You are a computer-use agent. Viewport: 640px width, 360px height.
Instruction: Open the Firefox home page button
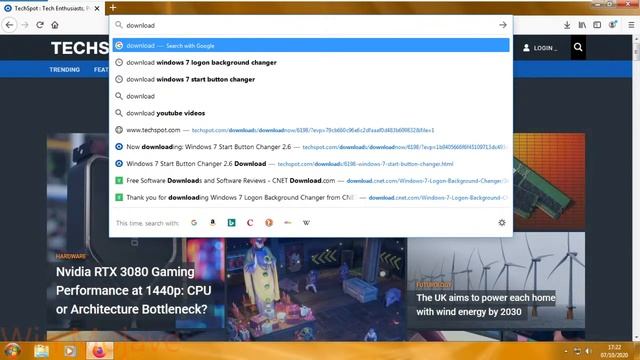pos(55,25)
